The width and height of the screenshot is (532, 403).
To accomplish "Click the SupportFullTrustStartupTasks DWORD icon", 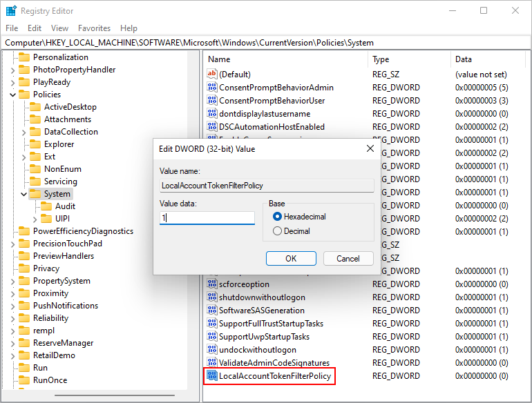I will click(211, 324).
